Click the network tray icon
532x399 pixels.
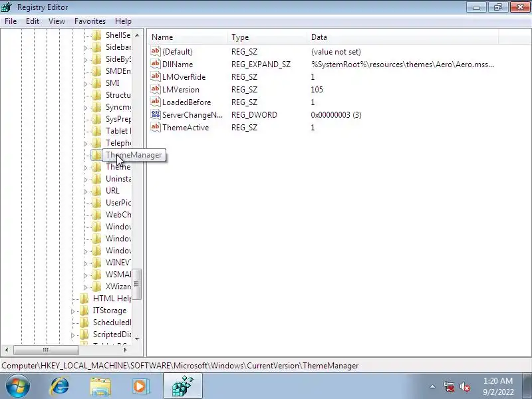[x=448, y=386]
